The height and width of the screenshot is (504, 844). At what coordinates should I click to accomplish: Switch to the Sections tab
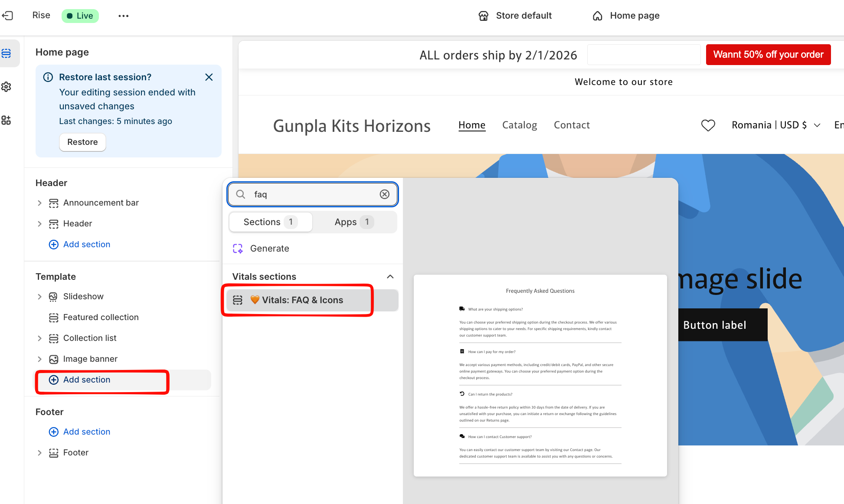pyautogui.click(x=270, y=222)
